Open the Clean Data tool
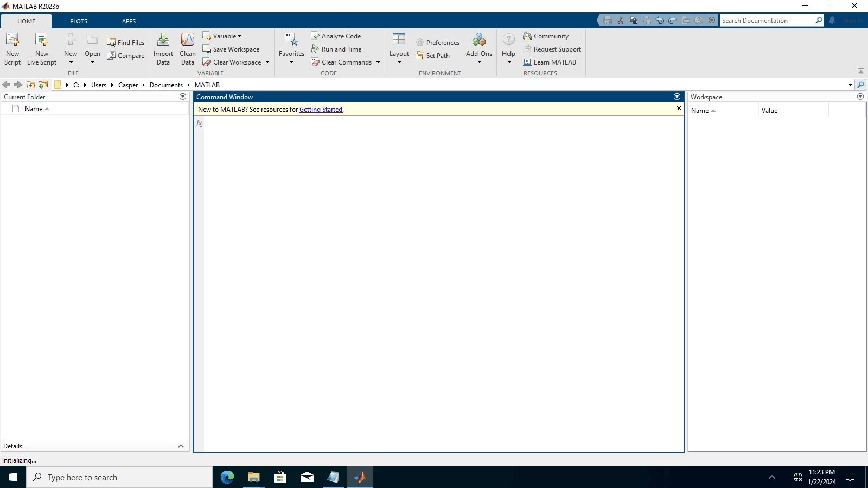Image resolution: width=868 pixels, height=488 pixels. click(x=188, y=49)
